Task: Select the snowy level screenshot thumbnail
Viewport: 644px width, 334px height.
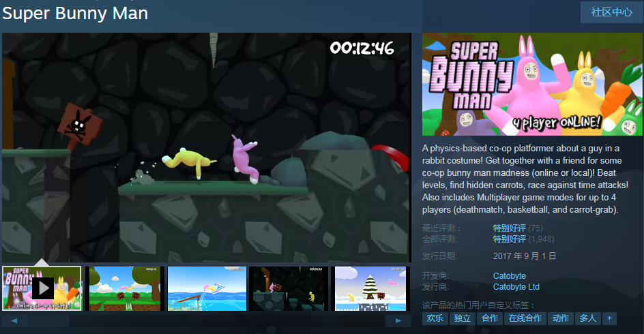Action: pyautogui.click(x=371, y=288)
